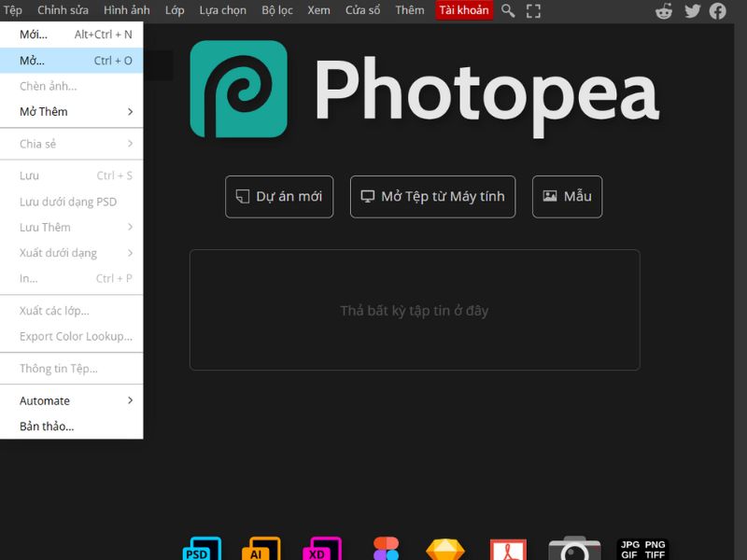Select Xuất các lớp... entry
The height and width of the screenshot is (560, 747).
click(72, 311)
